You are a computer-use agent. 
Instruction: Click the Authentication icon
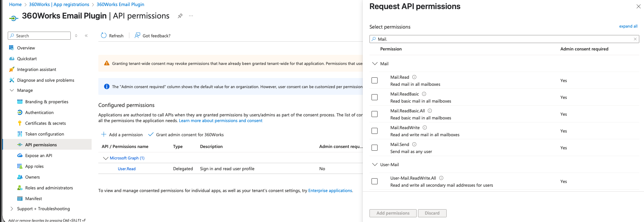click(x=20, y=112)
